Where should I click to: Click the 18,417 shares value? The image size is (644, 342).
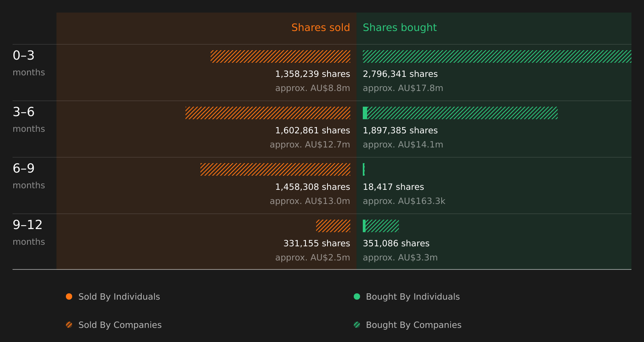(x=393, y=187)
